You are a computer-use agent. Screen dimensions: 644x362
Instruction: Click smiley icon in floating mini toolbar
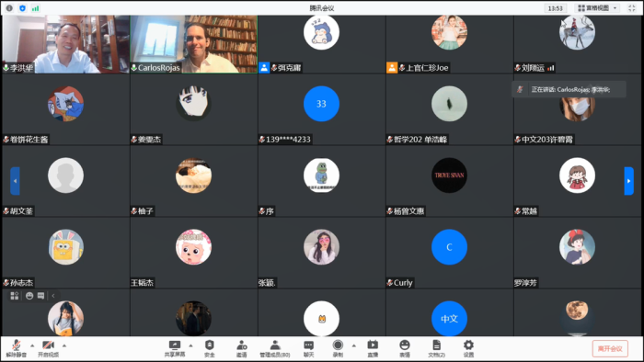(x=29, y=296)
